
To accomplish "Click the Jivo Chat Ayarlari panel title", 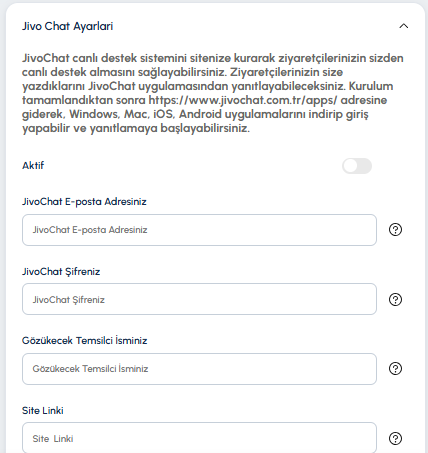I will (x=68, y=26).
